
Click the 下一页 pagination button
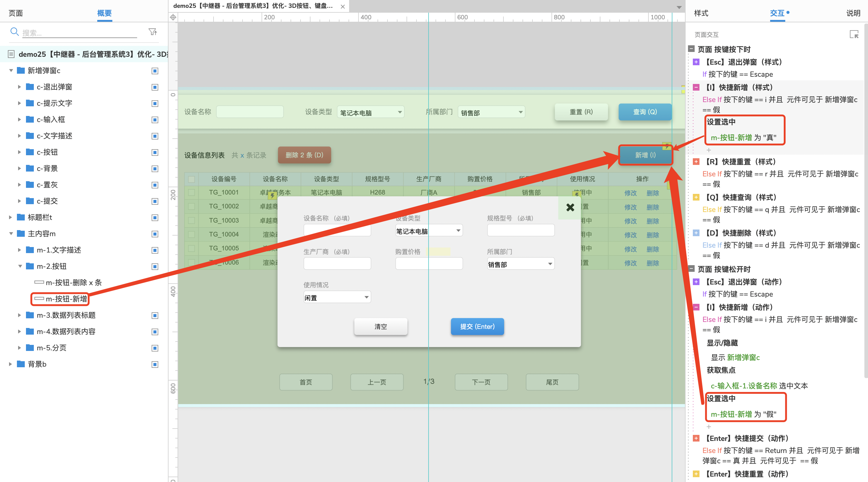pos(481,382)
